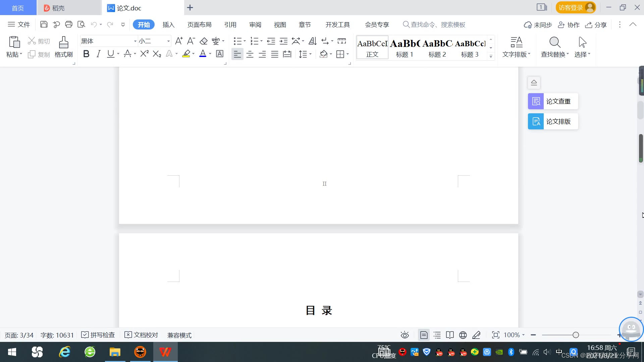Open the 页面布局 ribbon tab
Viewport: 644px width, 362px height.
tap(199, 25)
